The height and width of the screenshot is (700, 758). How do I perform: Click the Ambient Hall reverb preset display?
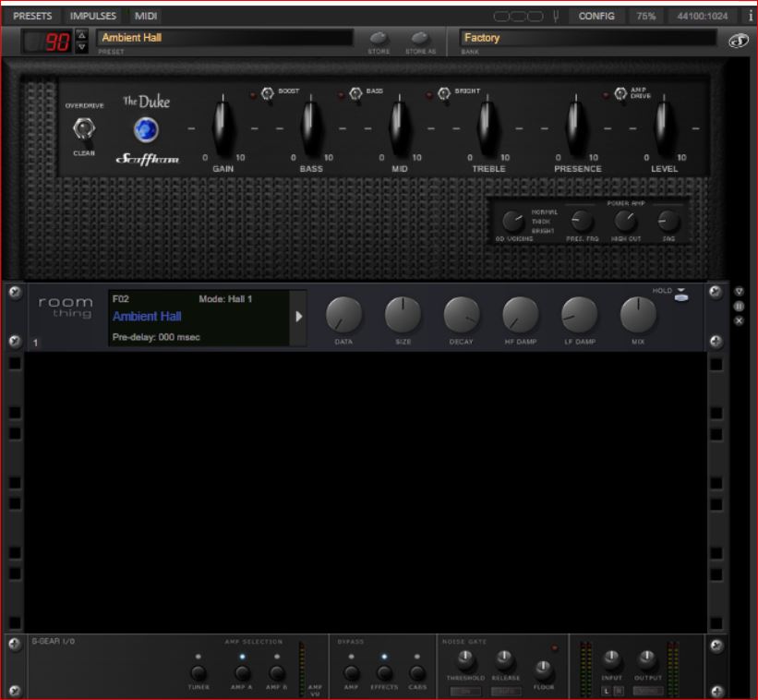(x=199, y=318)
